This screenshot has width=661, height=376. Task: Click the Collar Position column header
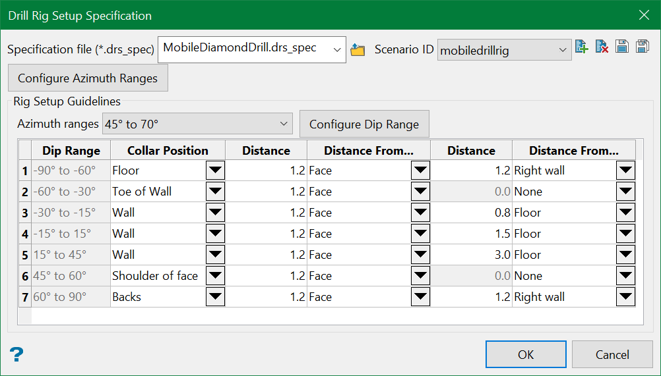(x=168, y=150)
